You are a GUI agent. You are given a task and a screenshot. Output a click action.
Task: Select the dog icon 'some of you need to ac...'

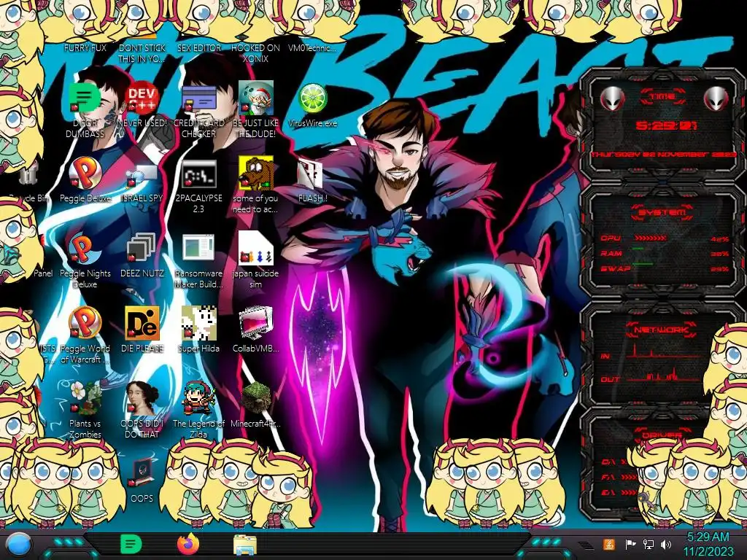point(255,173)
